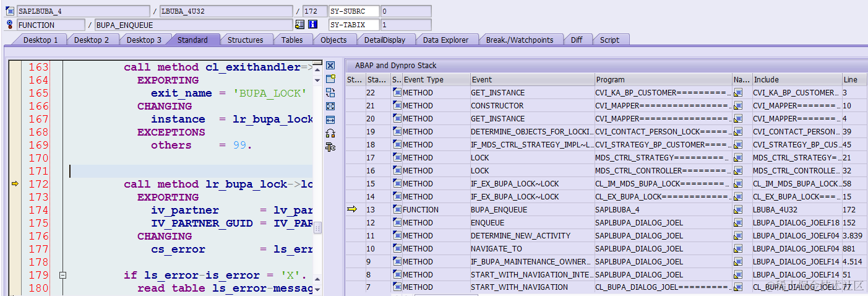868x296 pixels.
Task: Click the CL_IM_MDS_BUPA_LOCK program cell
Action: [x=663, y=184]
